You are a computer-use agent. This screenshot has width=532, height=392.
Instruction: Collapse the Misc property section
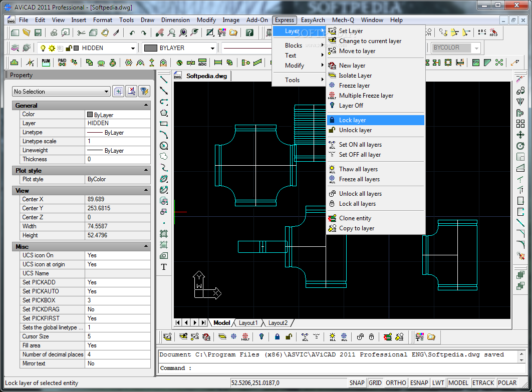click(146, 246)
